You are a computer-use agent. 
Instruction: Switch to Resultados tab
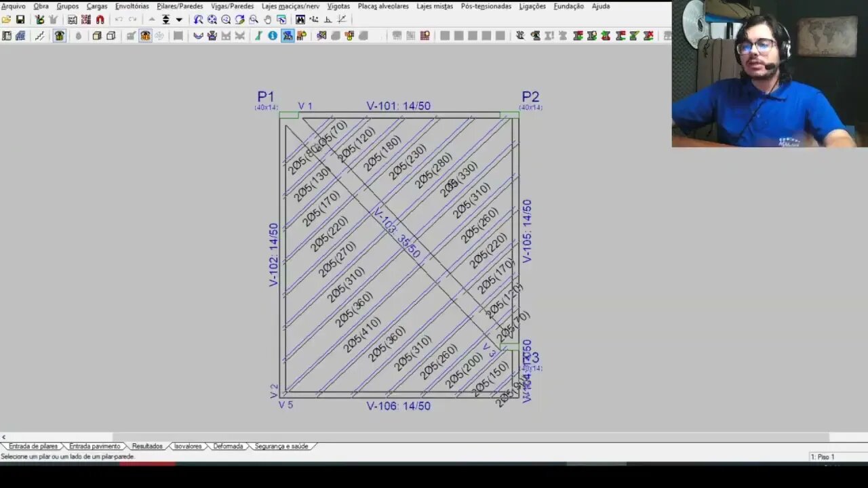pyautogui.click(x=147, y=446)
